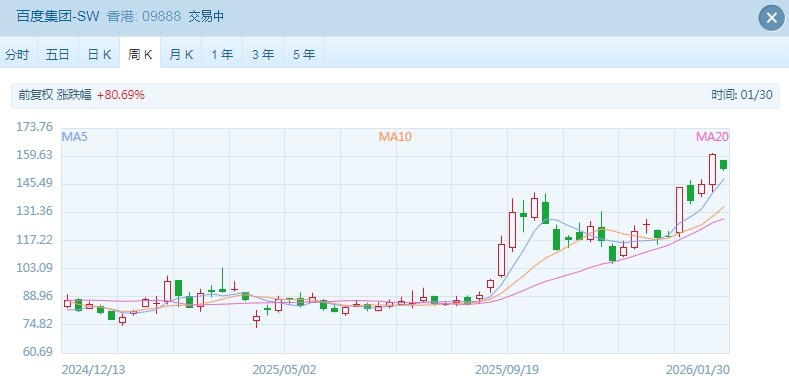Click the 103.09 price axis label

(x=35, y=268)
